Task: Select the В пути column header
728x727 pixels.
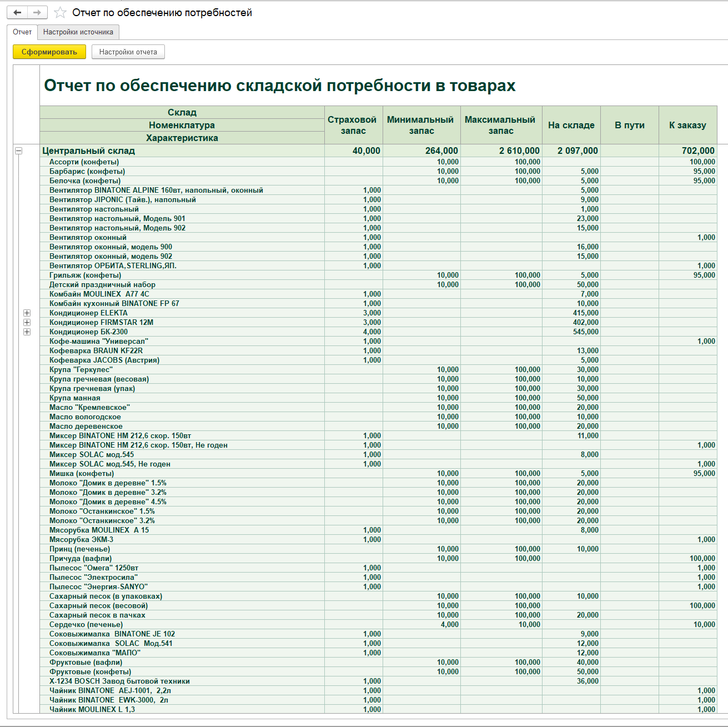Action: pyautogui.click(x=630, y=125)
